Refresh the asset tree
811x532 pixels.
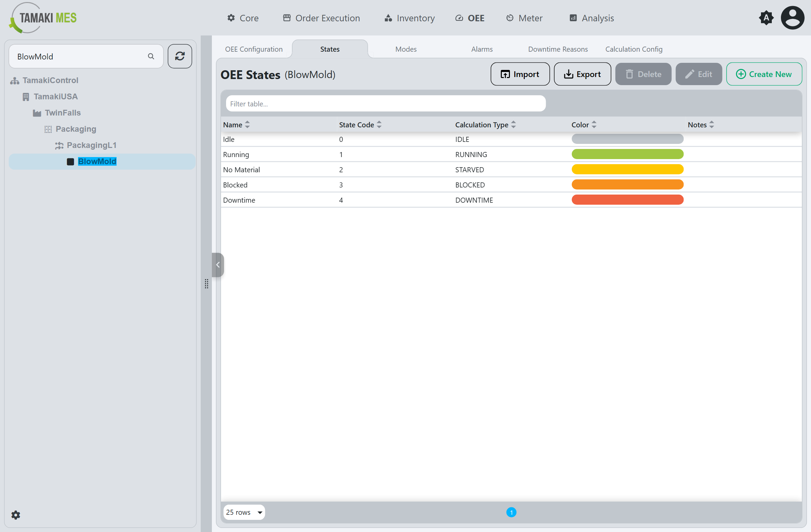click(x=180, y=56)
